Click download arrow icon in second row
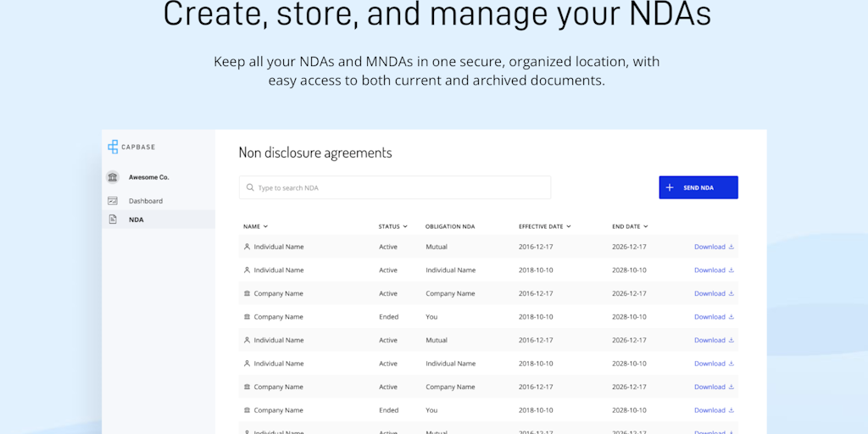 point(731,270)
